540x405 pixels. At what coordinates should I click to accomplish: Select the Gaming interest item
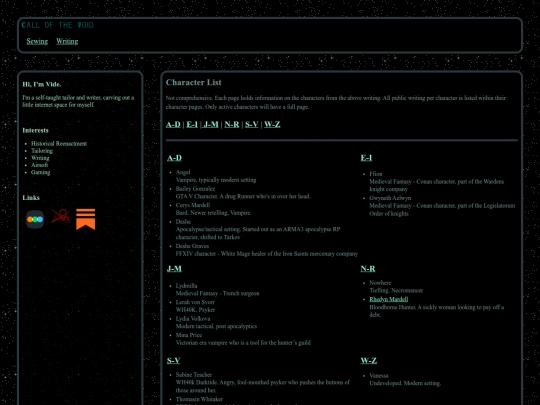41,173
